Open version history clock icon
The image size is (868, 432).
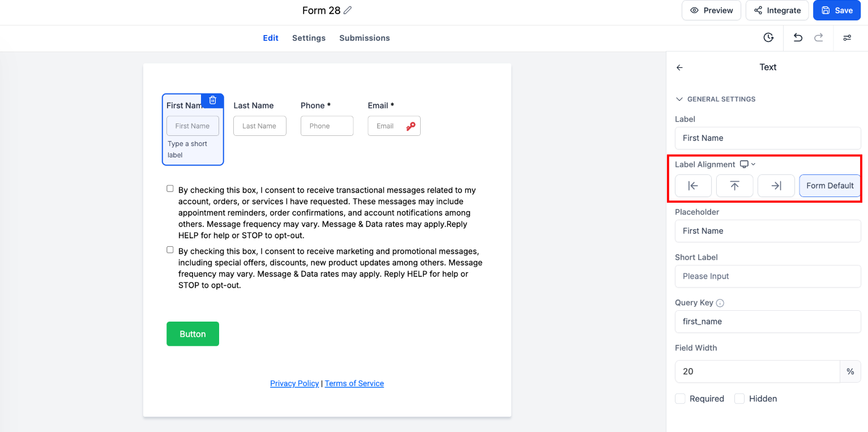[768, 38]
